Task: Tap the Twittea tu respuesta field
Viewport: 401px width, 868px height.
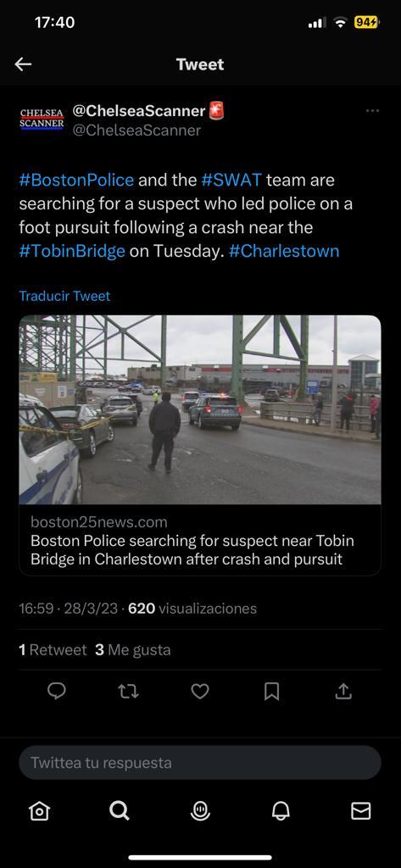Action: pyautogui.click(x=200, y=762)
